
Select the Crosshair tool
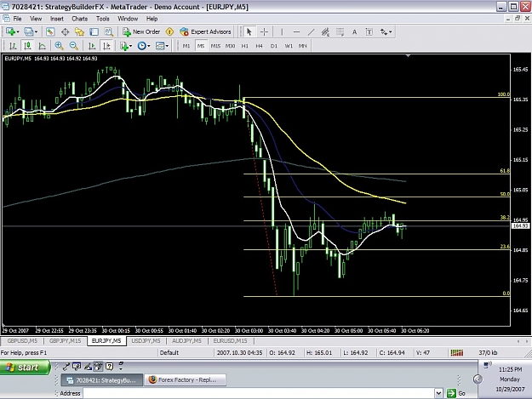[264, 31]
